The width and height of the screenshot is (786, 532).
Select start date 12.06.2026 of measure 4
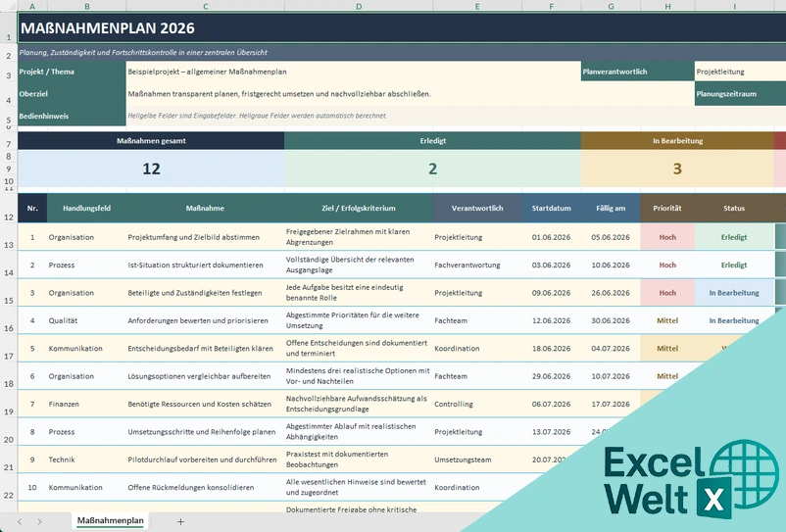click(x=552, y=320)
